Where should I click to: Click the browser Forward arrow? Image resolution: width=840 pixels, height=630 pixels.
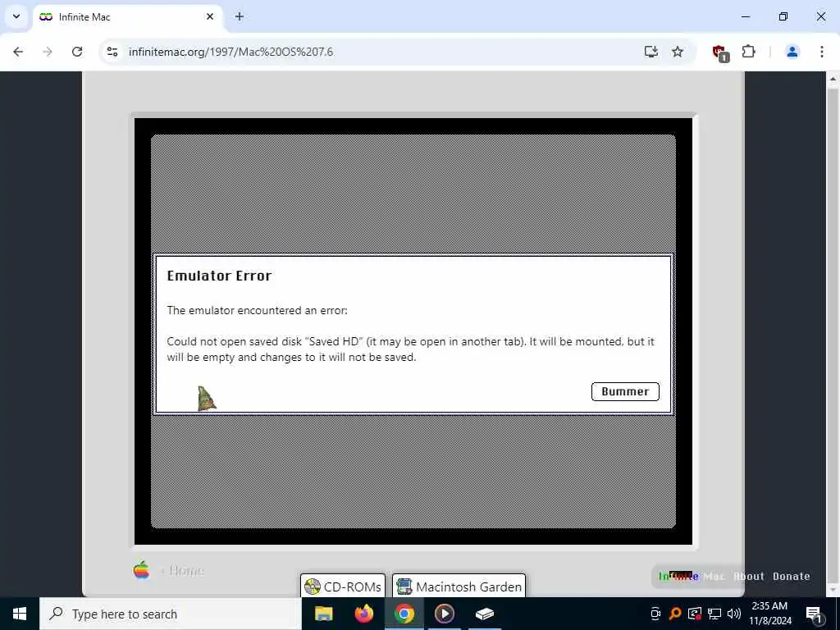click(48, 52)
